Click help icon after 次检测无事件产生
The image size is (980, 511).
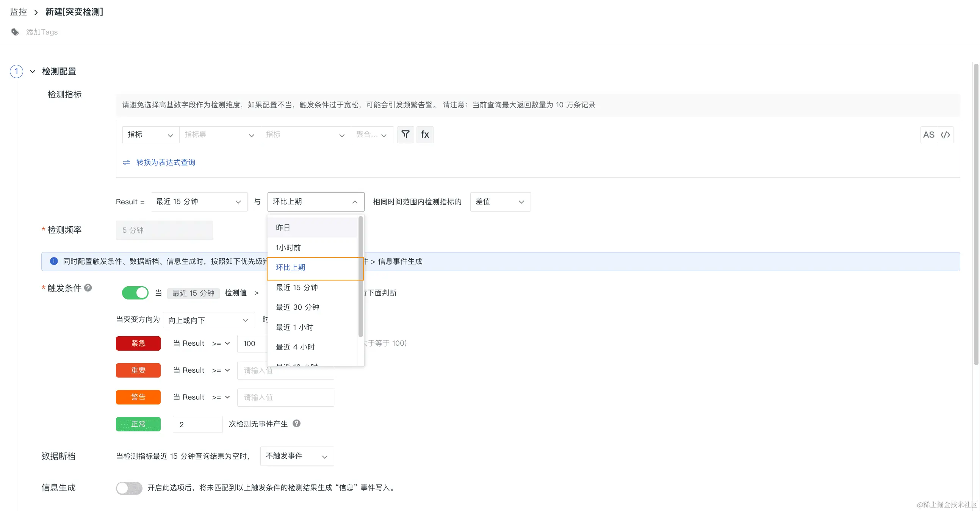point(296,423)
